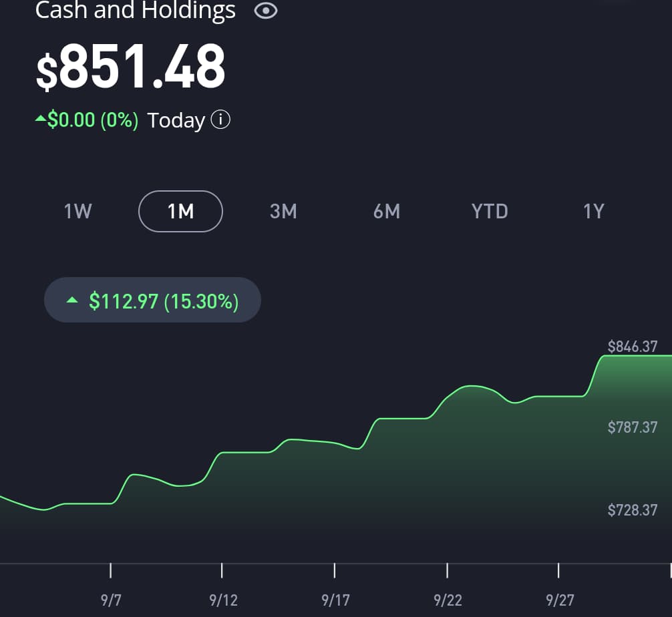The height and width of the screenshot is (617, 672).
Task: Click the up arrow in the gain pill
Action: pos(73,300)
